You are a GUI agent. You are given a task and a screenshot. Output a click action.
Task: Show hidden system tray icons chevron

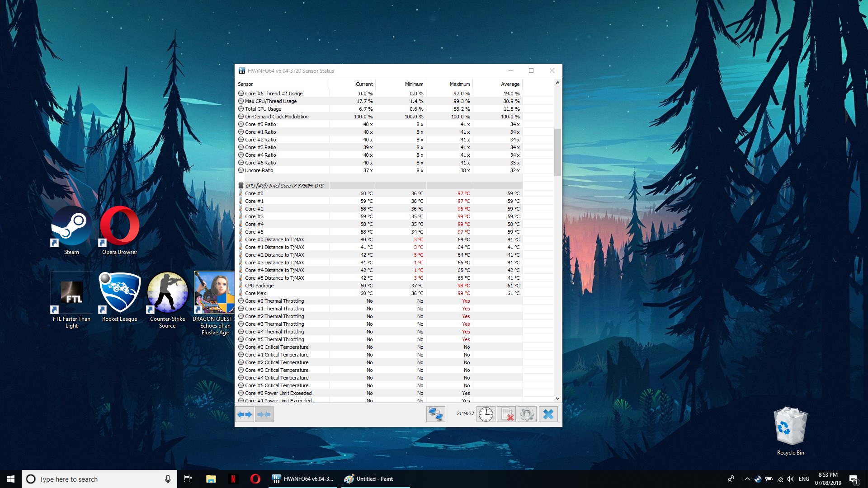click(x=747, y=479)
